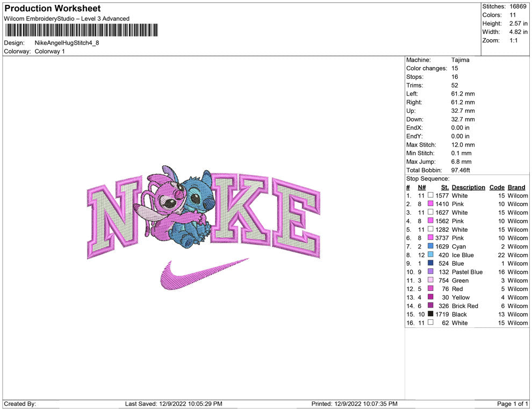Click the Total Bobbin value '97.46ft'
The image size is (532, 409).
tap(461, 170)
